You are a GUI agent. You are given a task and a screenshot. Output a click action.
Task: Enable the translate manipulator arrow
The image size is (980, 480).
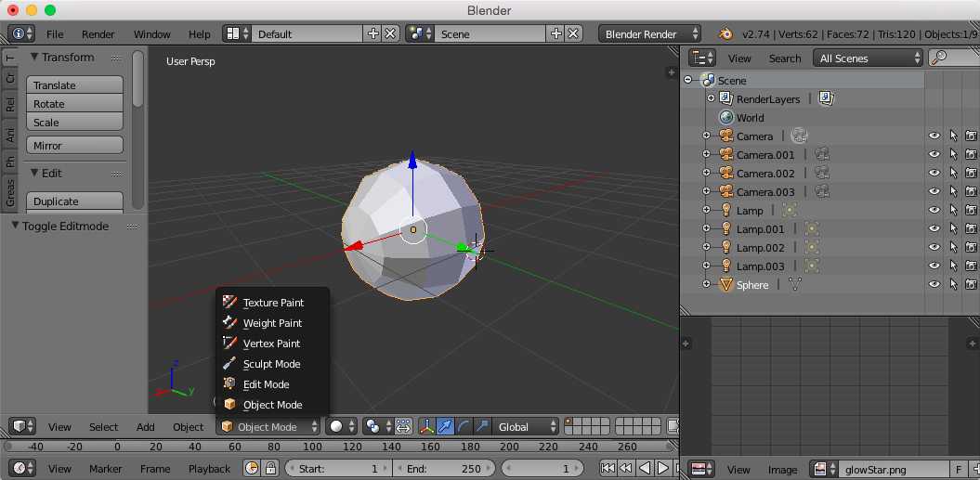click(445, 427)
